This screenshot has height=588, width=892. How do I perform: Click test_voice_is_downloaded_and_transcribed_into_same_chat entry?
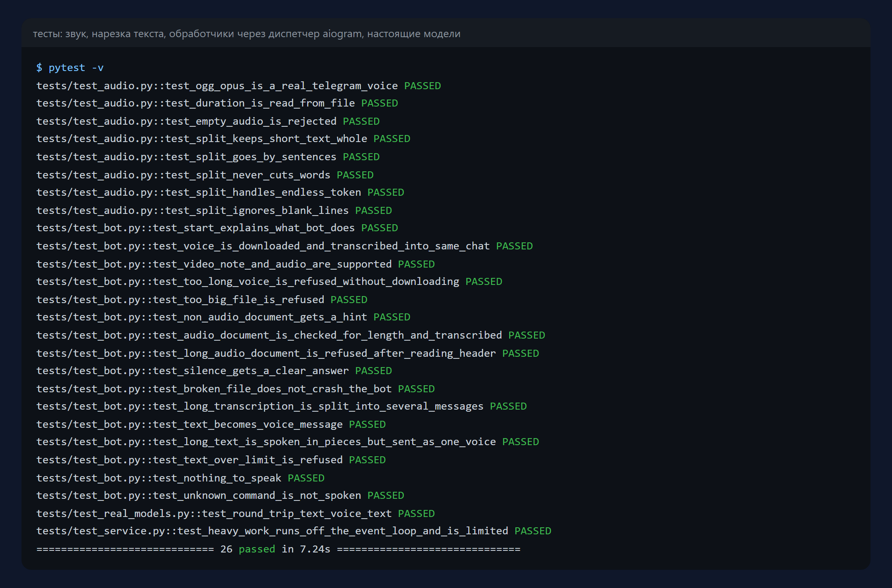(285, 246)
